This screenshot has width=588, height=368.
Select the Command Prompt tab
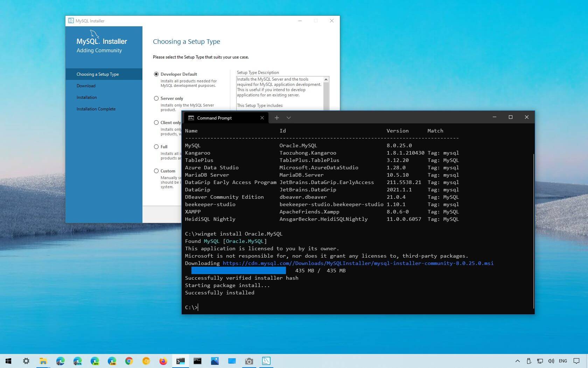(226, 118)
